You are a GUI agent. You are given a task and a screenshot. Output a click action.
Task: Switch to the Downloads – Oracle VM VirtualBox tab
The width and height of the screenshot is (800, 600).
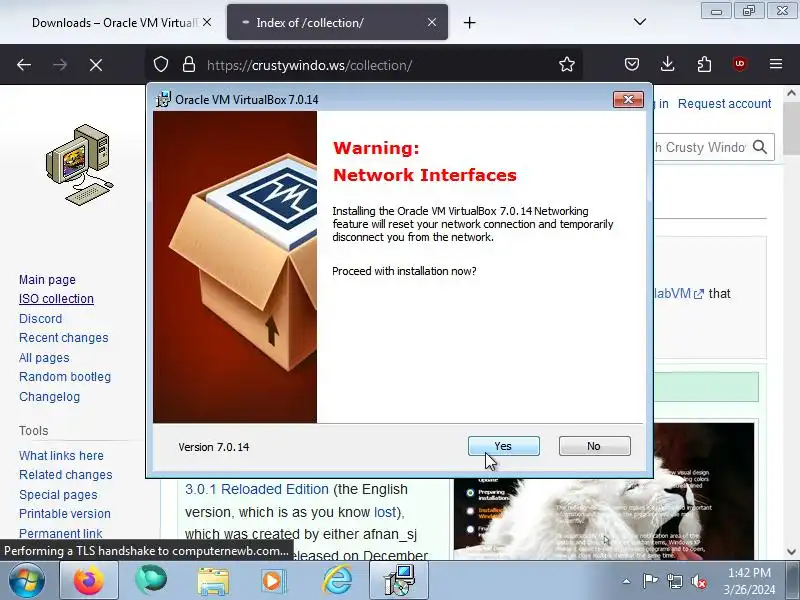tap(115, 22)
